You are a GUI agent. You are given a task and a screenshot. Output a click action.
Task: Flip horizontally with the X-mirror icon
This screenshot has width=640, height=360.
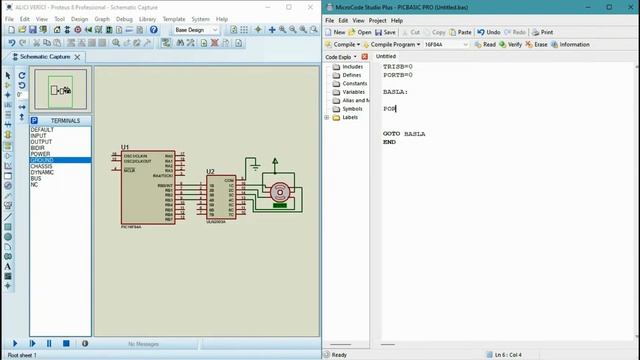point(22,107)
